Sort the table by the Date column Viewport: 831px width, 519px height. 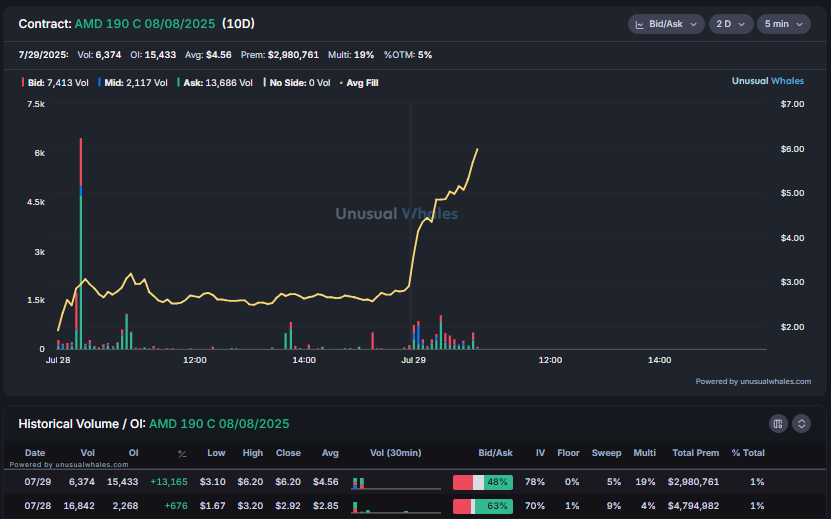pyautogui.click(x=35, y=453)
